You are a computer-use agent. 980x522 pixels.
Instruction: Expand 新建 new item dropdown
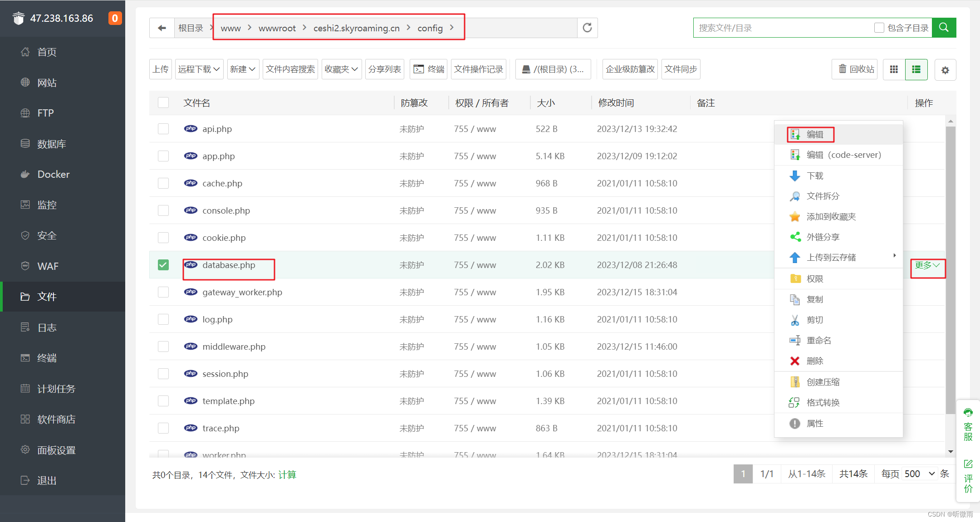click(243, 69)
